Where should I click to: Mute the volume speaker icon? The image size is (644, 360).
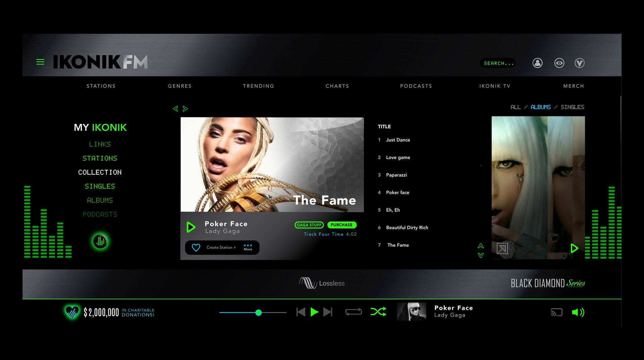[x=578, y=312]
